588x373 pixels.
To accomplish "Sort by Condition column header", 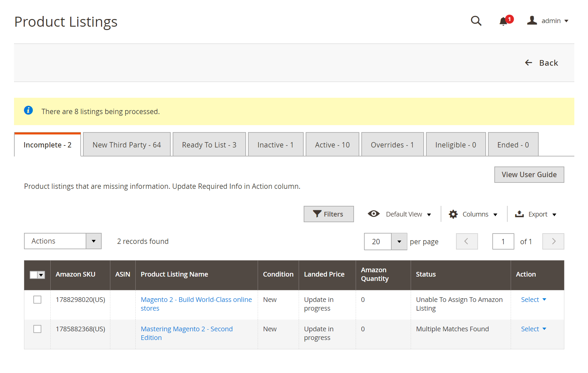I will coord(278,275).
